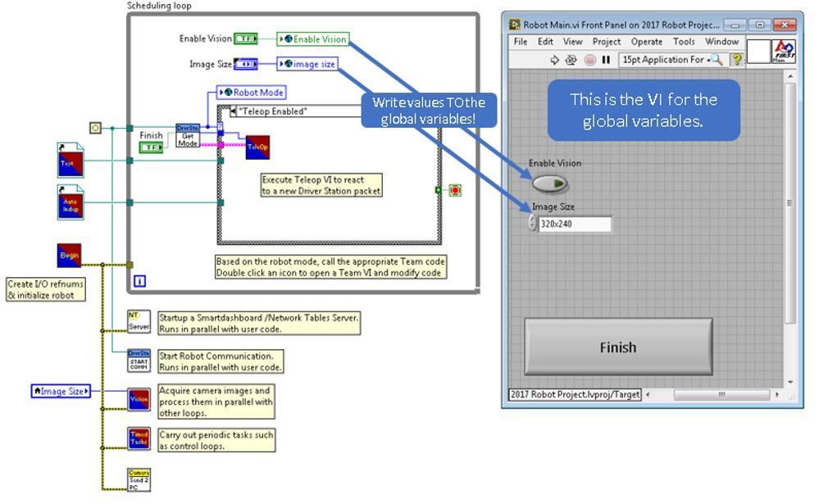Minimize the Robot Main.vi window
The image size is (819, 504).
coord(735,25)
